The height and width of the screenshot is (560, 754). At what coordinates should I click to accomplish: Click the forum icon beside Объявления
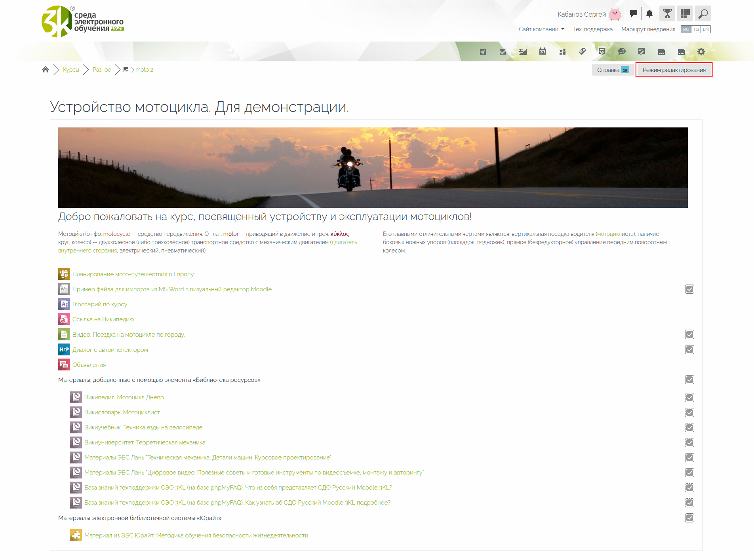(x=64, y=364)
